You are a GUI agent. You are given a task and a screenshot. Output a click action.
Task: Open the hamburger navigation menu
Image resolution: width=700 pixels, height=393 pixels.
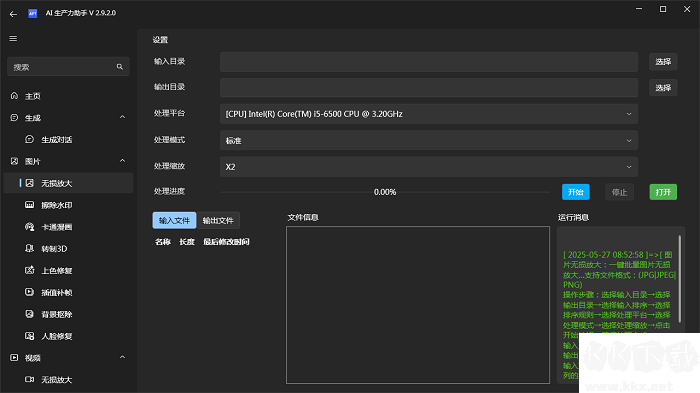[13, 38]
